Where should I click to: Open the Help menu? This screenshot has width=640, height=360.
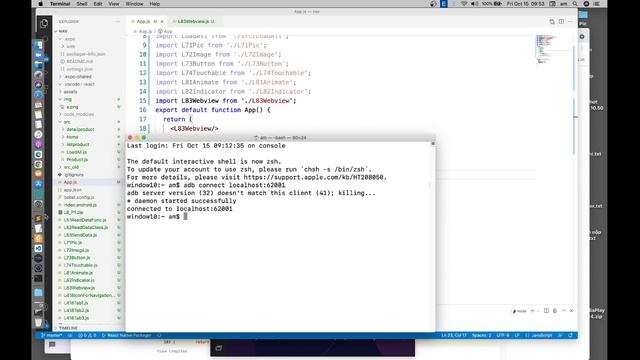tap(155, 4)
